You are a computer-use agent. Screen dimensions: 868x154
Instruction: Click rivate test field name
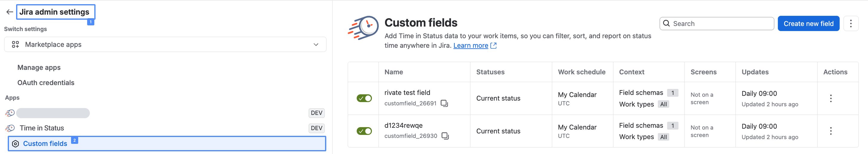(407, 93)
